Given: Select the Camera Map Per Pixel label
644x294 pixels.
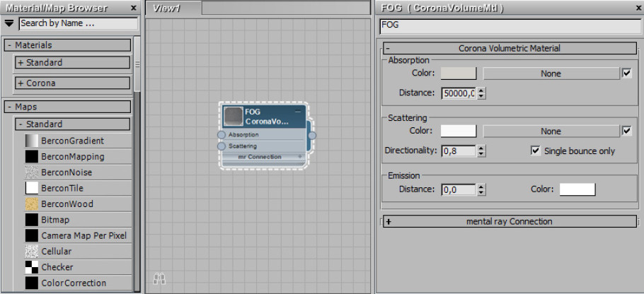Looking at the screenshot, I should (84, 235).
